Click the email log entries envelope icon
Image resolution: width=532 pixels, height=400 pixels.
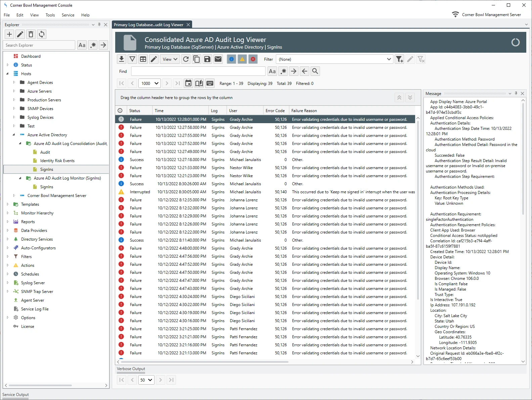[218, 59]
